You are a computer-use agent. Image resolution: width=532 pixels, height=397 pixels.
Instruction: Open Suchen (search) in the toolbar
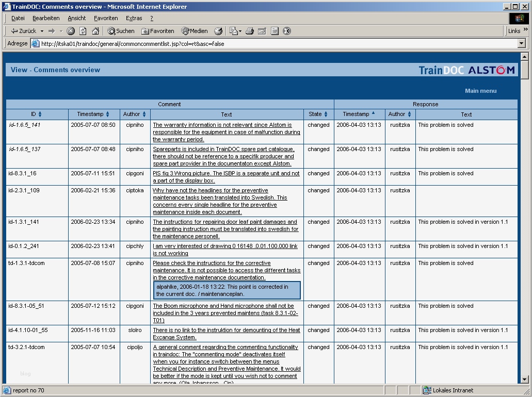[121, 31]
